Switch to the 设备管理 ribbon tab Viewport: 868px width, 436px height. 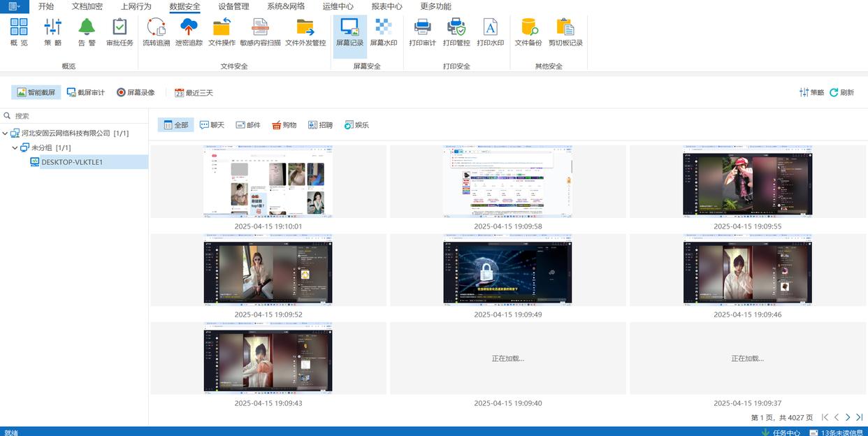click(x=233, y=6)
